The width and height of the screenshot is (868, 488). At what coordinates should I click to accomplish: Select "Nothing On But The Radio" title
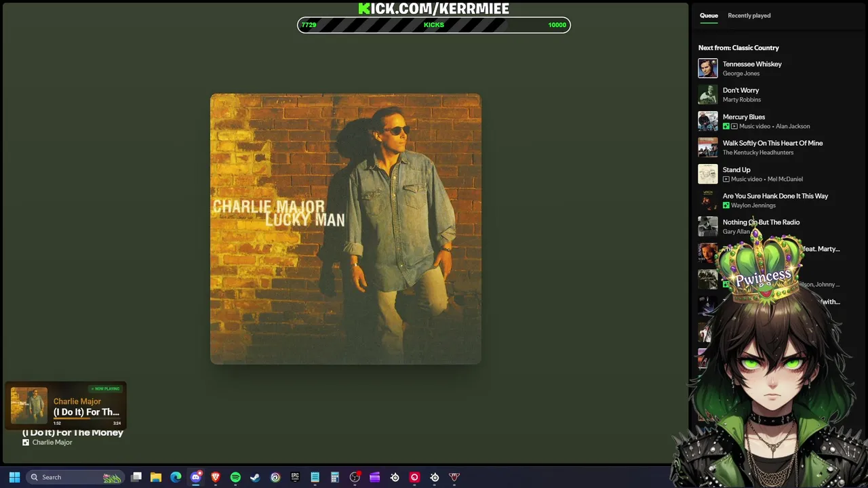(761, 222)
